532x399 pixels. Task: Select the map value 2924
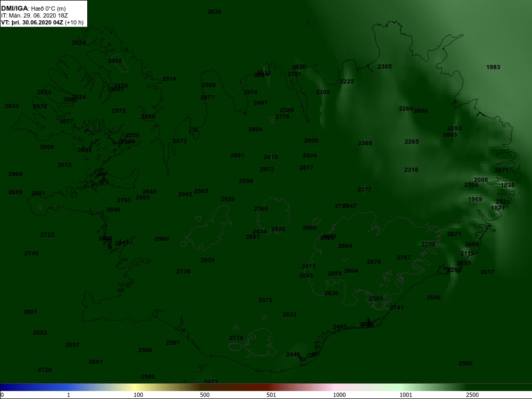tap(79, 43)
